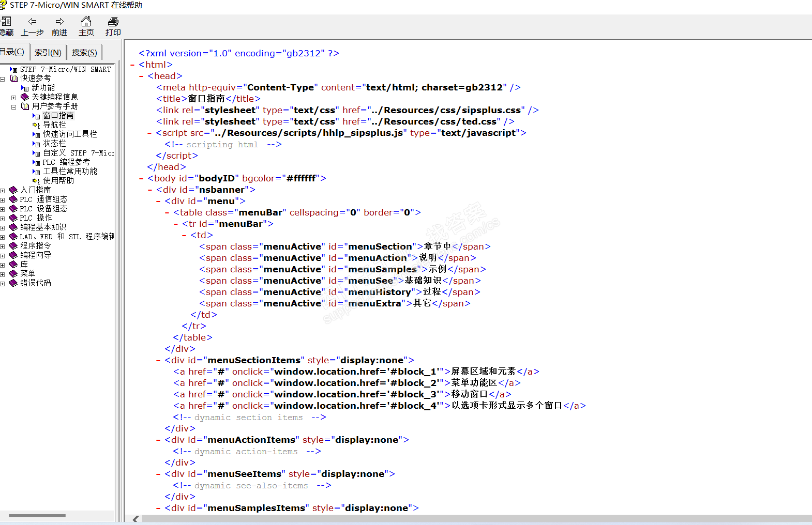
Task: Click the 菜单功能区 text in XML view
Action: coord(474,383)
